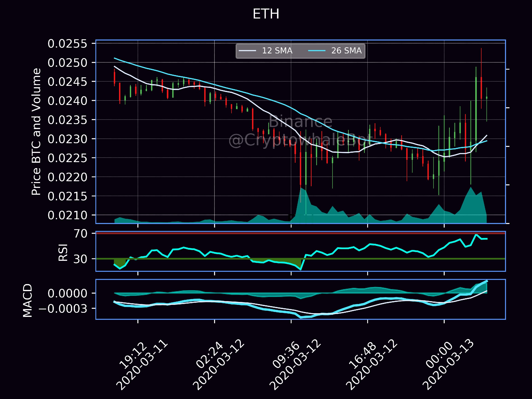Click the ETH chart title

point(266,14)
